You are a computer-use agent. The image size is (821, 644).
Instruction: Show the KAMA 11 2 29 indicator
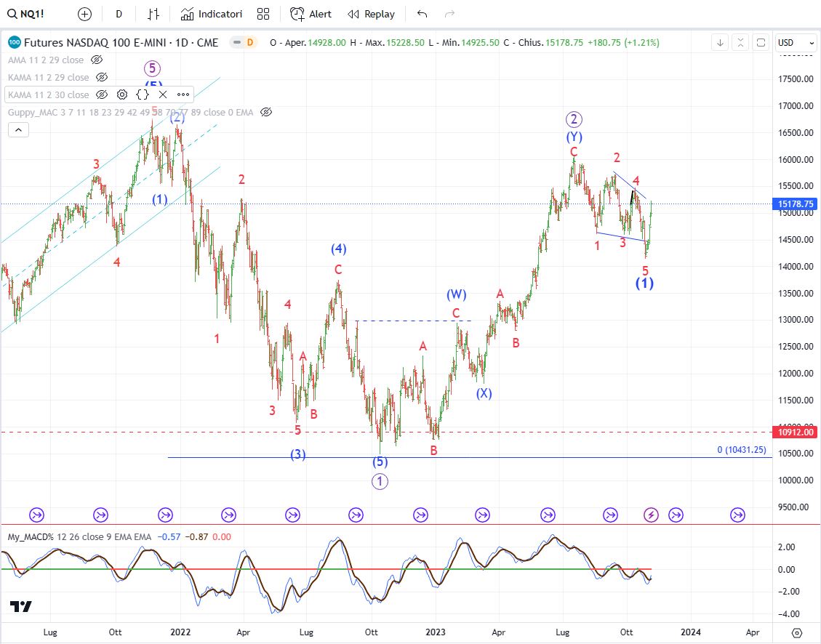[102, 77]
